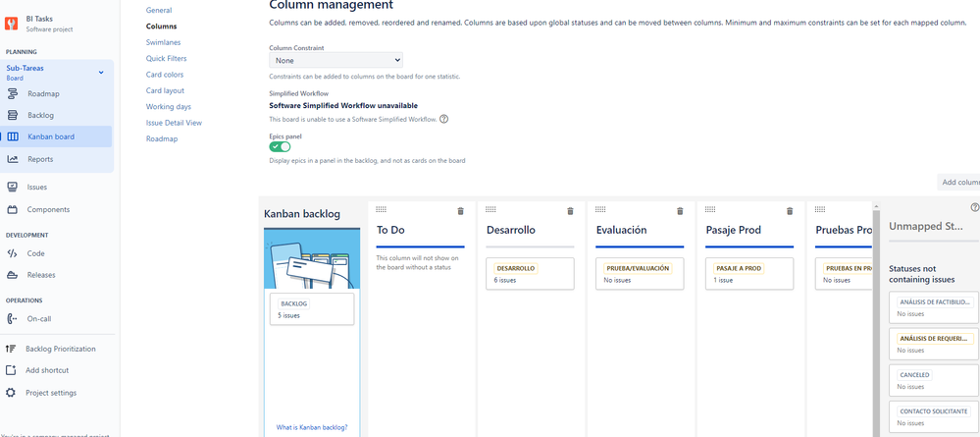Grab the Pruebas Prod column drag handle
The height and width of the screenshot is (437, 980).
coord(820,209)
